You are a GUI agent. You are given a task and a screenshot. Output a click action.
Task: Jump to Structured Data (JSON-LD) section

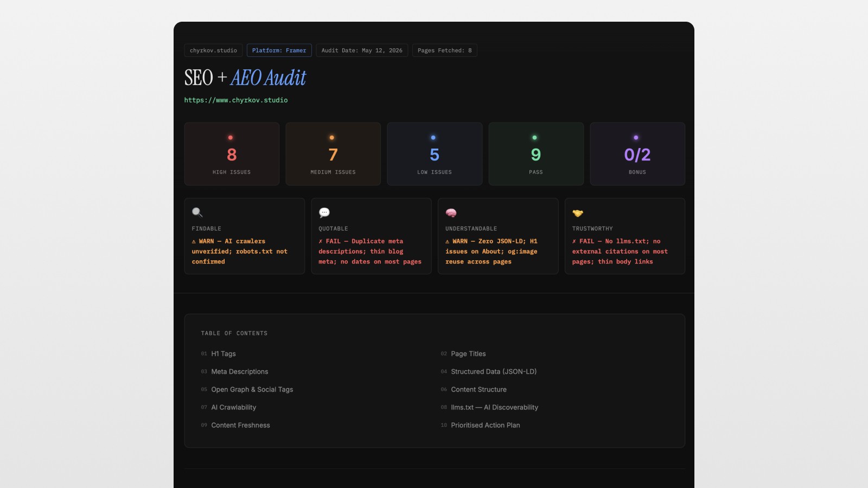coord(494,371)
